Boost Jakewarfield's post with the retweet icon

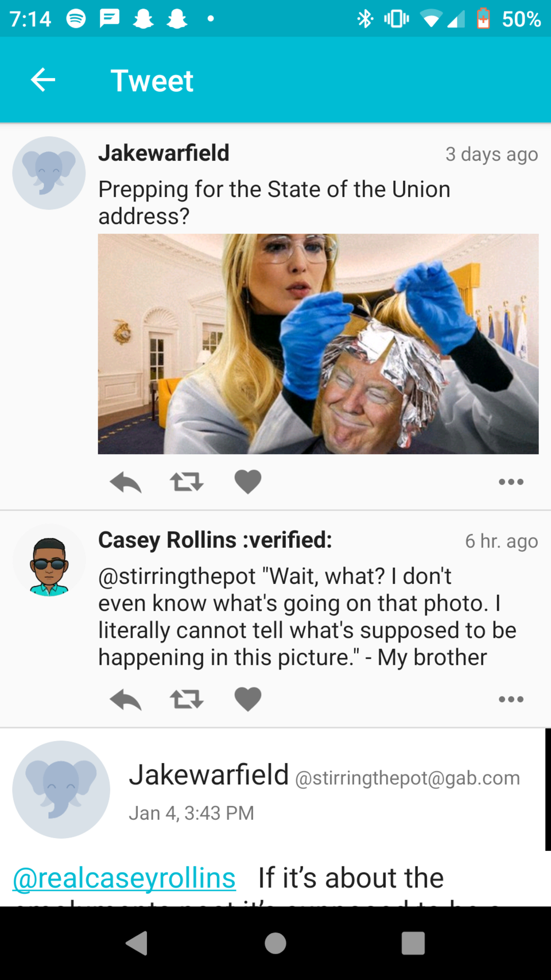[x=187, y=482]
